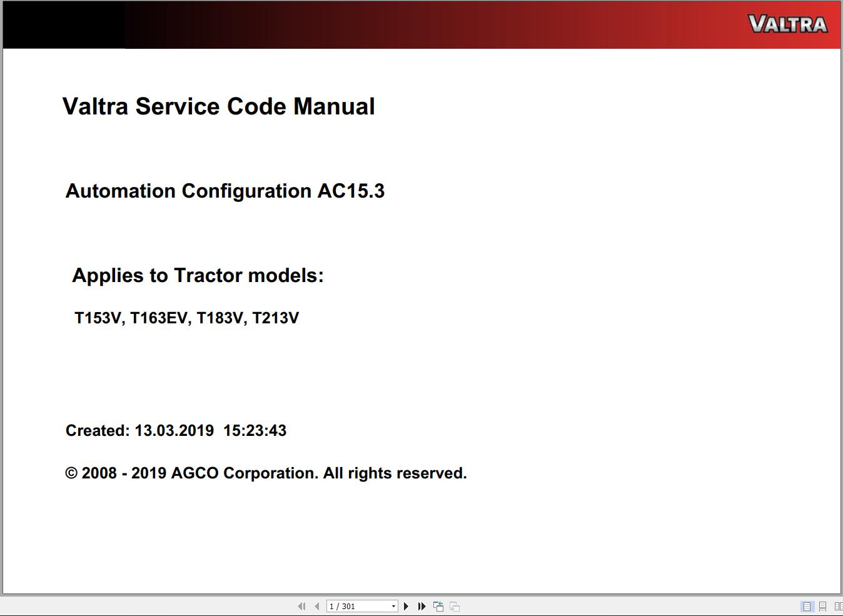The image size is (843, 616).
Task: Select single page layout view
Action: point(807,606)
